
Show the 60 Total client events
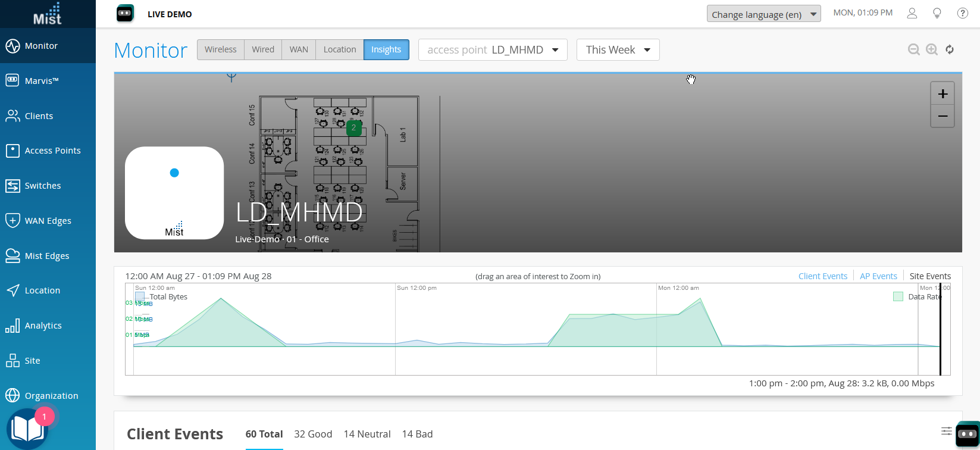[x=264, y=435]
